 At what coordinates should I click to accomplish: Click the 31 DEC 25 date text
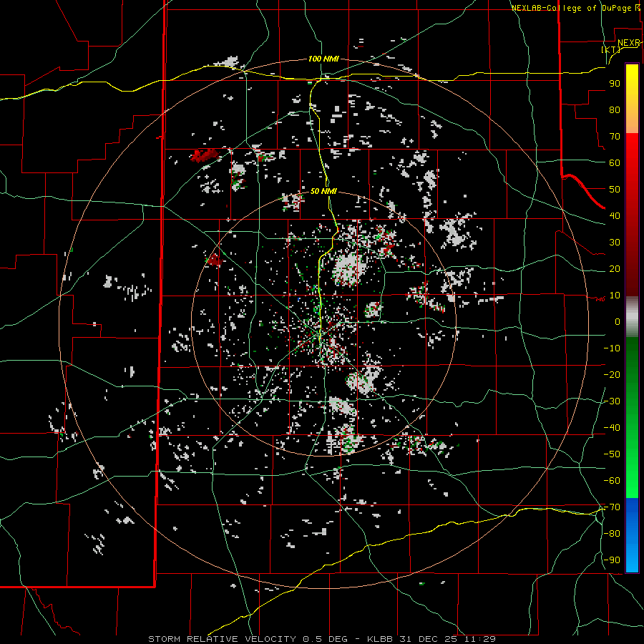click(x=427, y=639)
